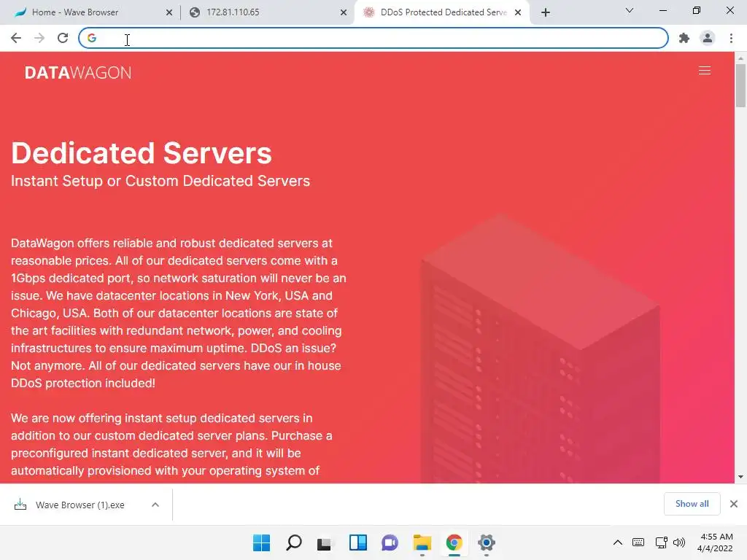Restore down the browser window
Viewport: 747px width, 560px height.
pyautogui.click(x=697, y=10)
